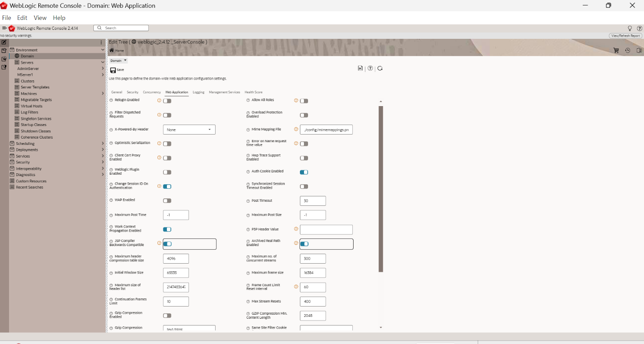The height and width of the screenshot is (344, 644).
Task: Click the restart-required icon beside Optimistic Serialization
Action: 159,143
